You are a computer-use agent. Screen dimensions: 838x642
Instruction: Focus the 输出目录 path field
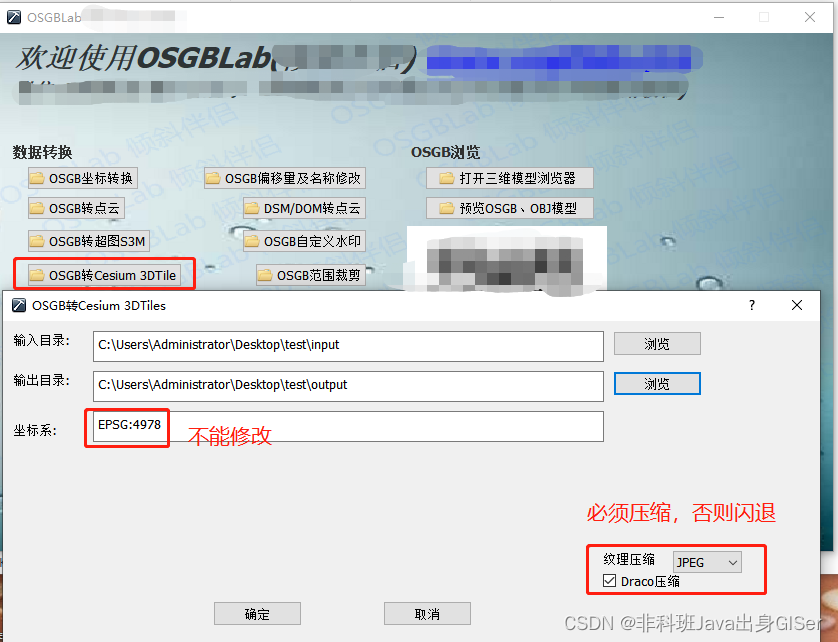pos(348,386)
